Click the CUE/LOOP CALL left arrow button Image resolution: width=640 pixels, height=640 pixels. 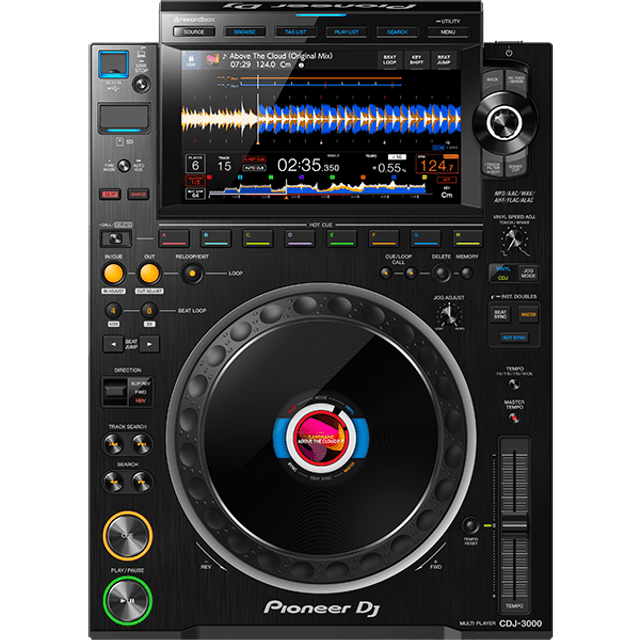[386, 273]
